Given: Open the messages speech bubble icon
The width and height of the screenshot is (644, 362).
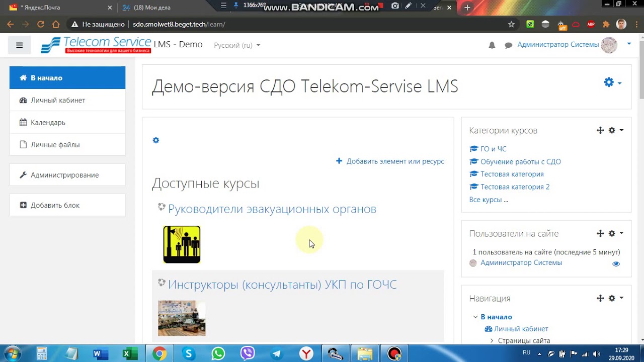Looking at the screenshot, I should point(509,45).
